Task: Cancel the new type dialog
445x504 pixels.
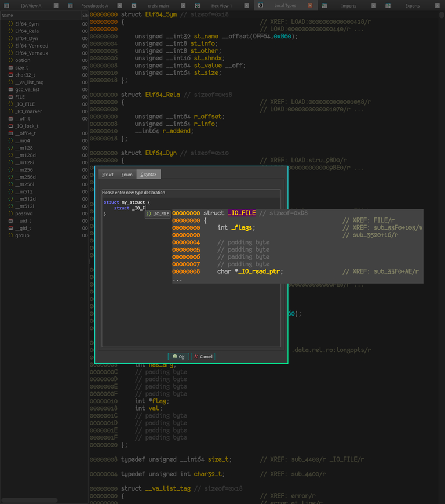Action: pyautogui.click(x=203, y=357)
